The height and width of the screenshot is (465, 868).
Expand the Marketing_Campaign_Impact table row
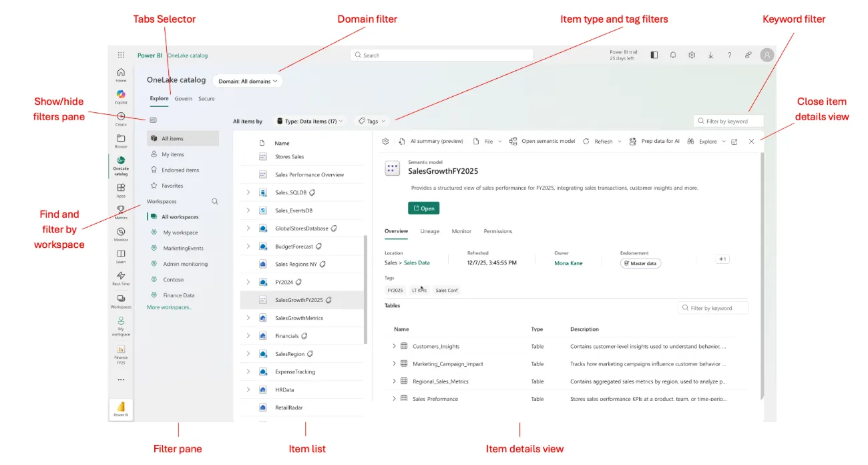(394, 364)
